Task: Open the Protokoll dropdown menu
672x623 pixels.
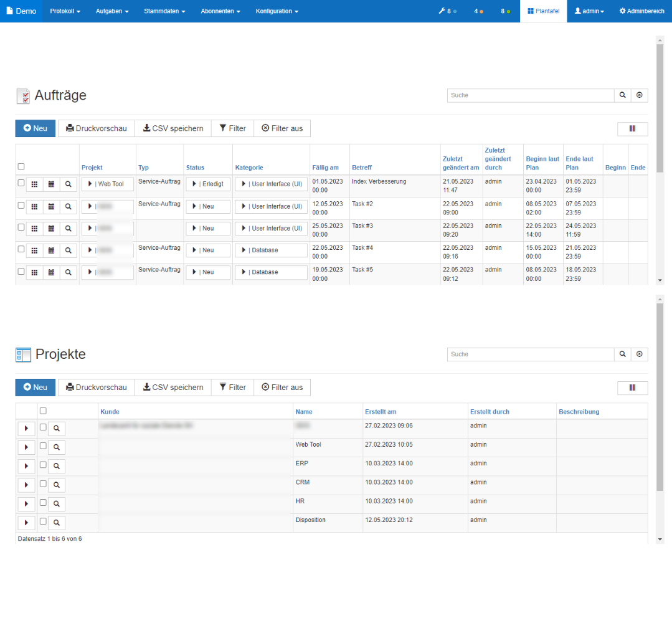Action: pyautogui.click(x=65, y=11)
